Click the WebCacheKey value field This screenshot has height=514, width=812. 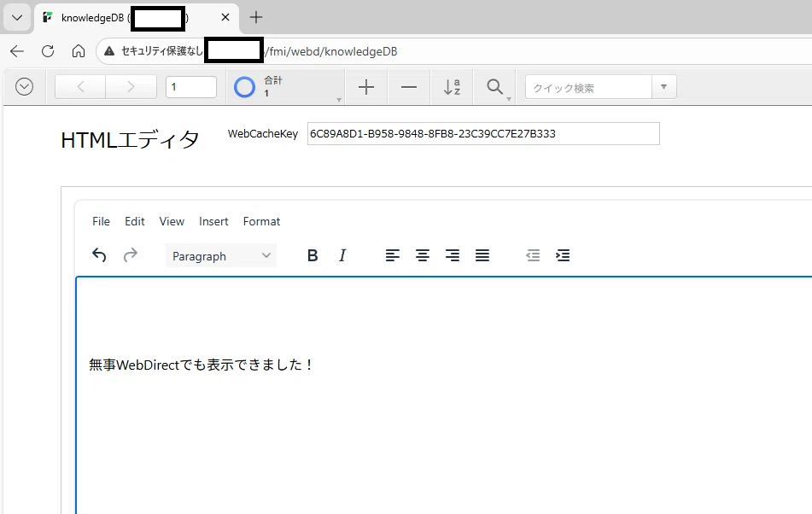(x=483, y=133)
